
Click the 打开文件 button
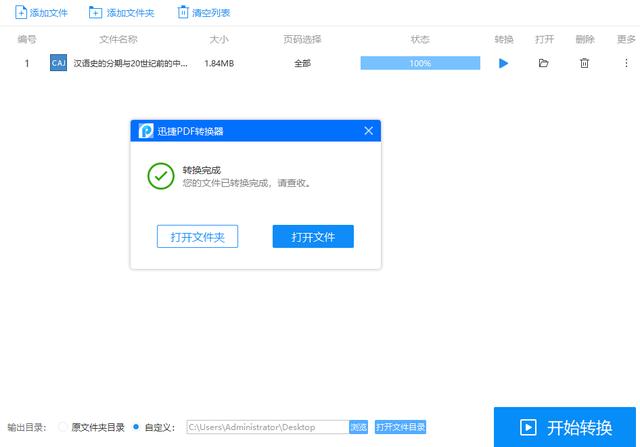point(313,236)
